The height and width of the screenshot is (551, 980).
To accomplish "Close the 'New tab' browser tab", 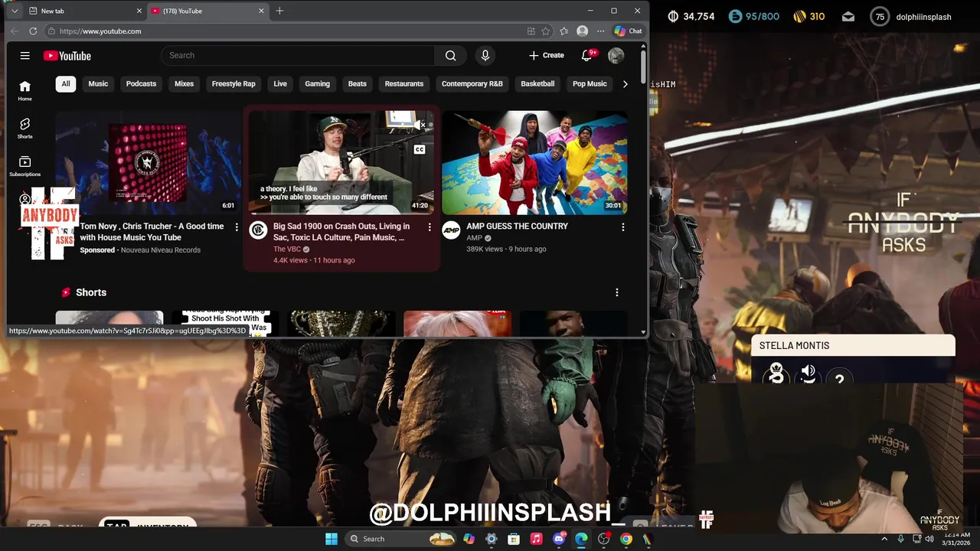I will pos(139,11).
